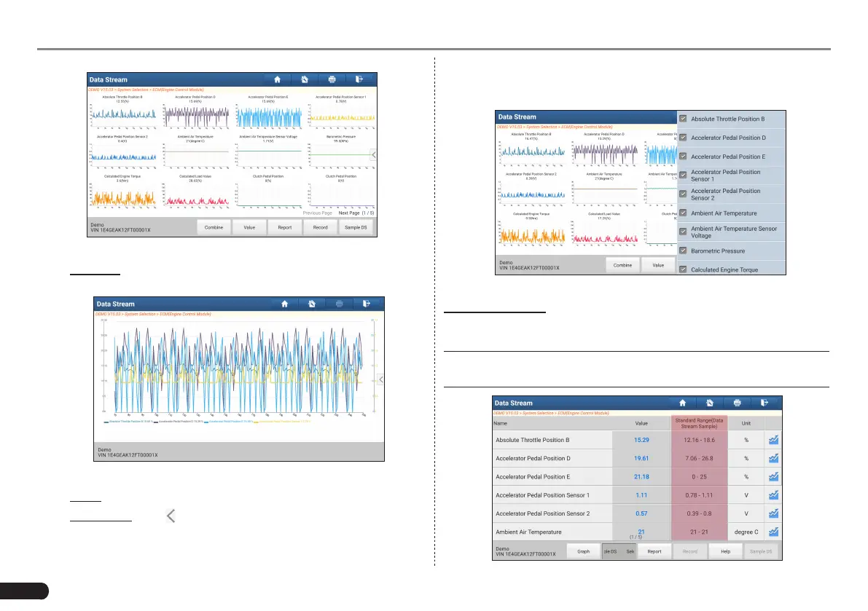Click the graph icon for Absolute Throttle Position B row

pyautogui.click(x=773, y=440)
